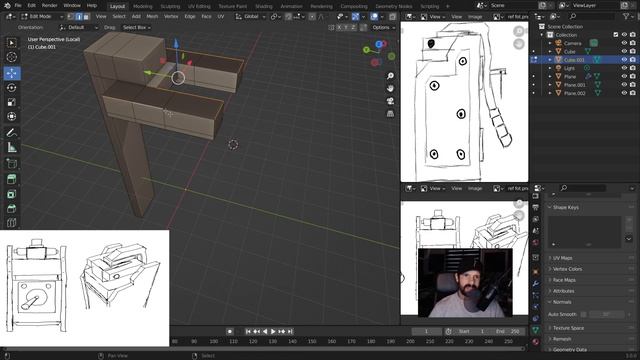Toggle Light visibility eye icon

(624, 68)
